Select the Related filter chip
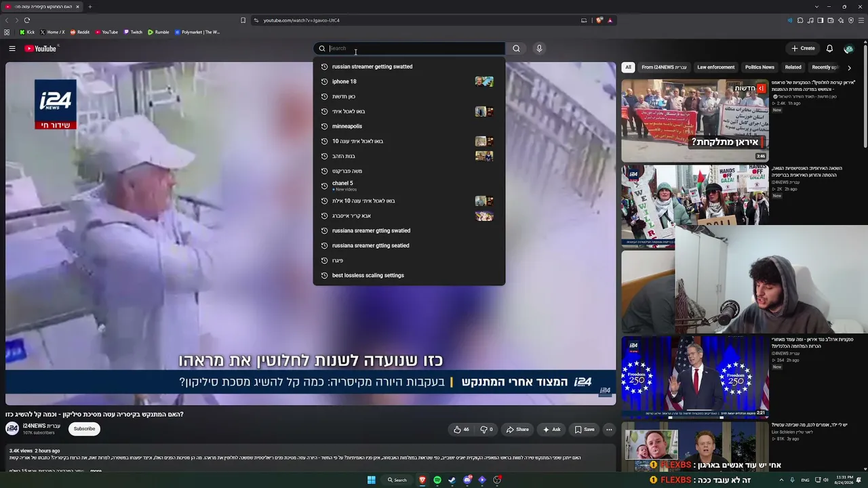The height and width of the screenshot is (488, 868). tap(793, 67)
